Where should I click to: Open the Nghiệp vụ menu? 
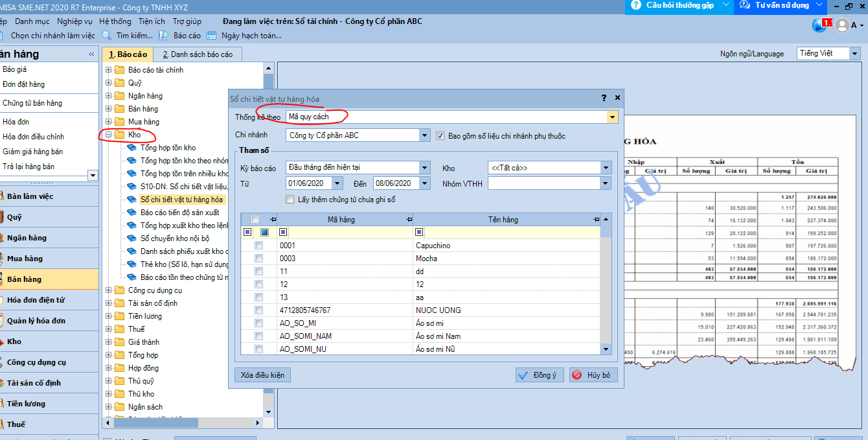[74, 21]
